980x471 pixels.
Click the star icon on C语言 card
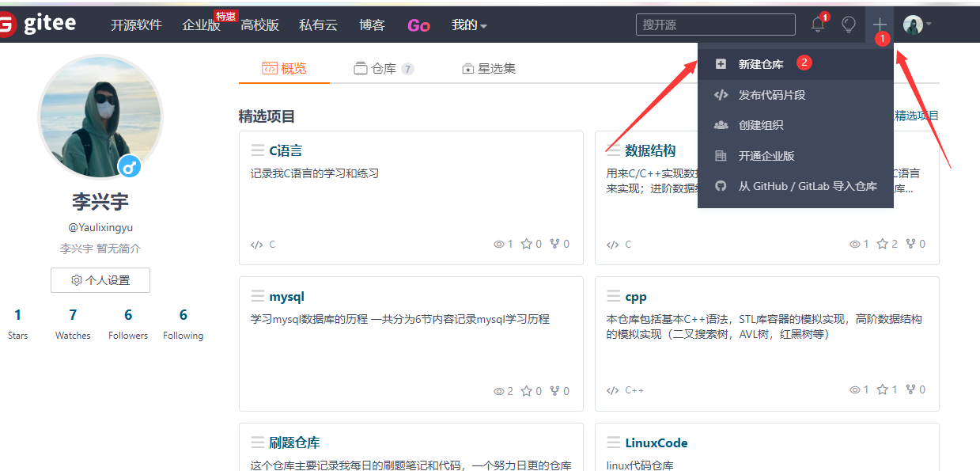(x=526, y=244)
